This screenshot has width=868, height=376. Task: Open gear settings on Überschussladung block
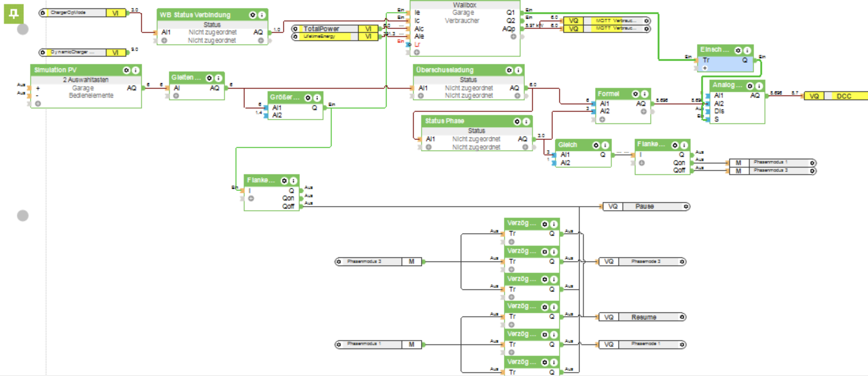tap(509, 70)
